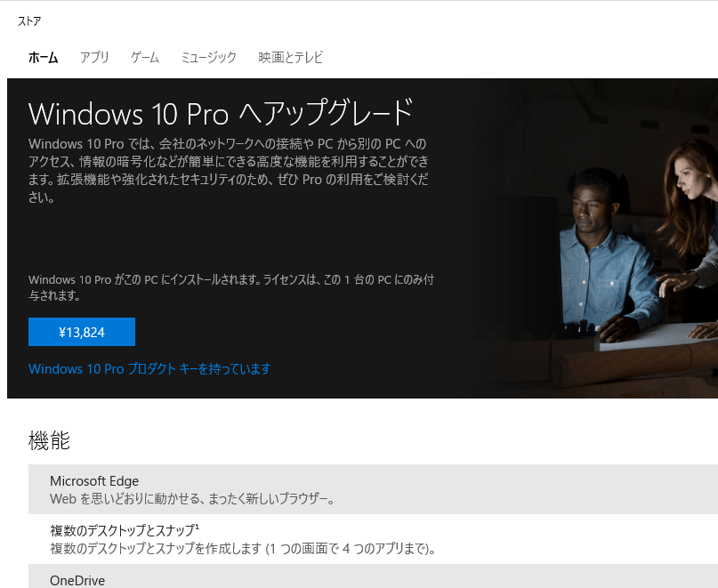Click the 機能 section heading
718x588 pixels.
click(49, 440)
